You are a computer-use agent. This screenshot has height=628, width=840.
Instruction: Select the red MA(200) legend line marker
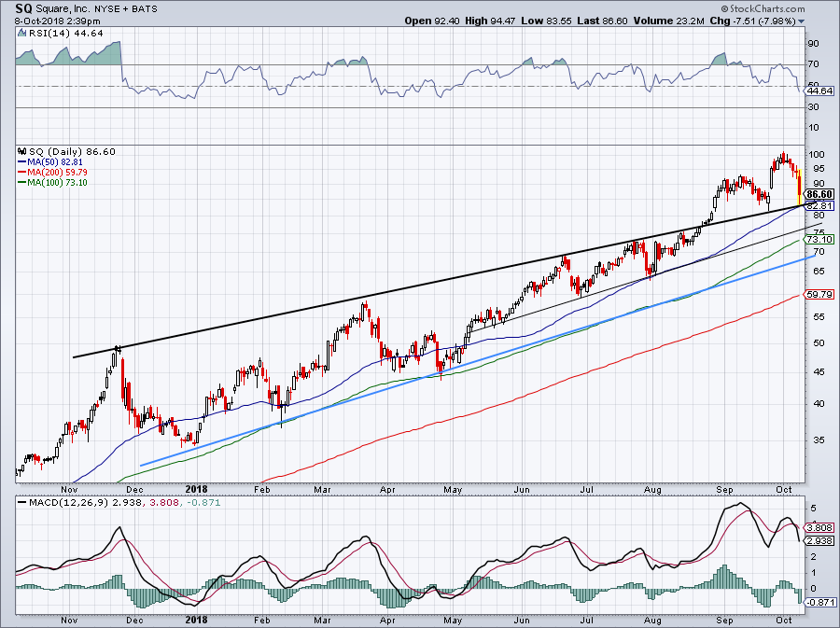(21, 173)
